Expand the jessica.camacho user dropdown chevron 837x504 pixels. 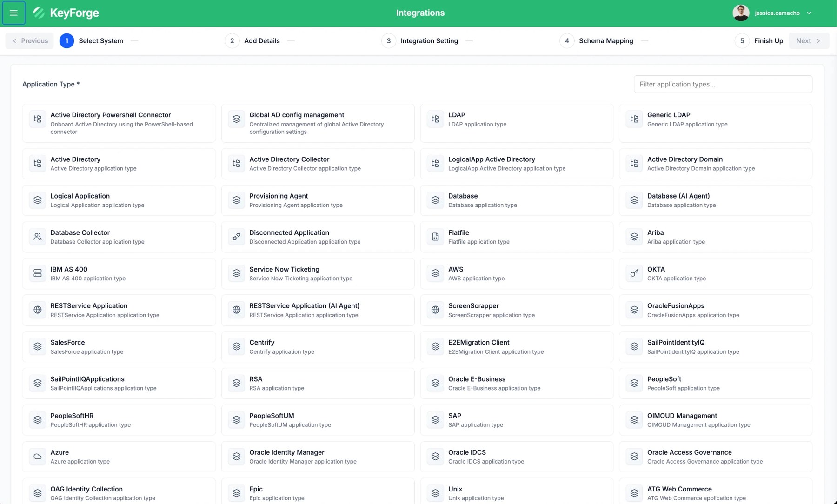tap(809, 13)
